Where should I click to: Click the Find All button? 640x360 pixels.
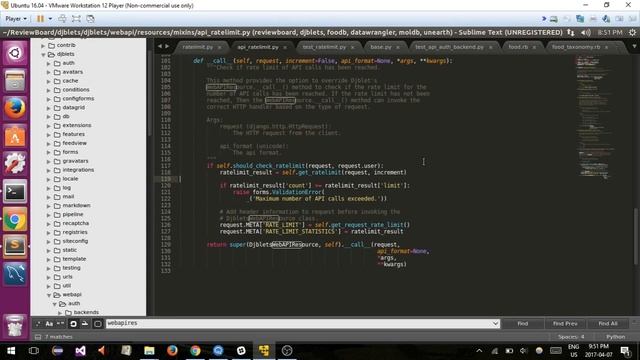coord(608,323)
